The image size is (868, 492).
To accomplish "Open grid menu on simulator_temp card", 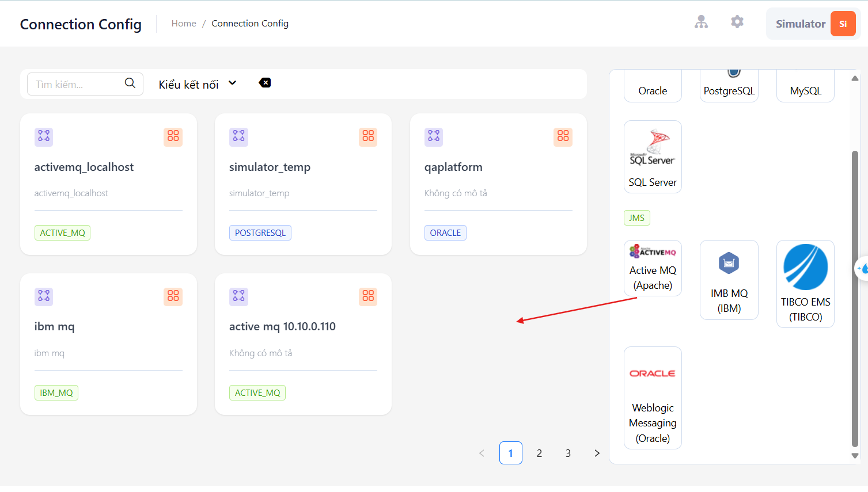I will coord(368,136).
